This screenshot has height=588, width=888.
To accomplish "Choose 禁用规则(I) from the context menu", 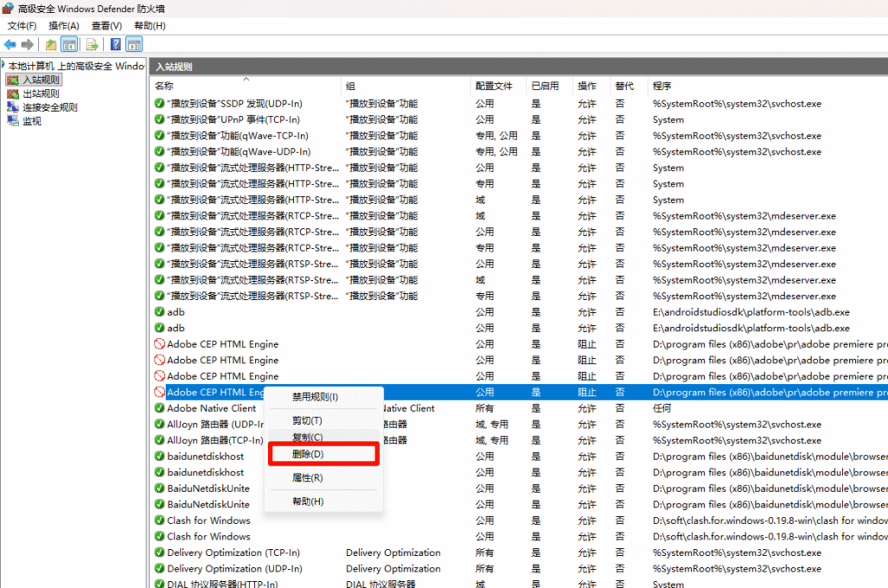I will point(315,396).
